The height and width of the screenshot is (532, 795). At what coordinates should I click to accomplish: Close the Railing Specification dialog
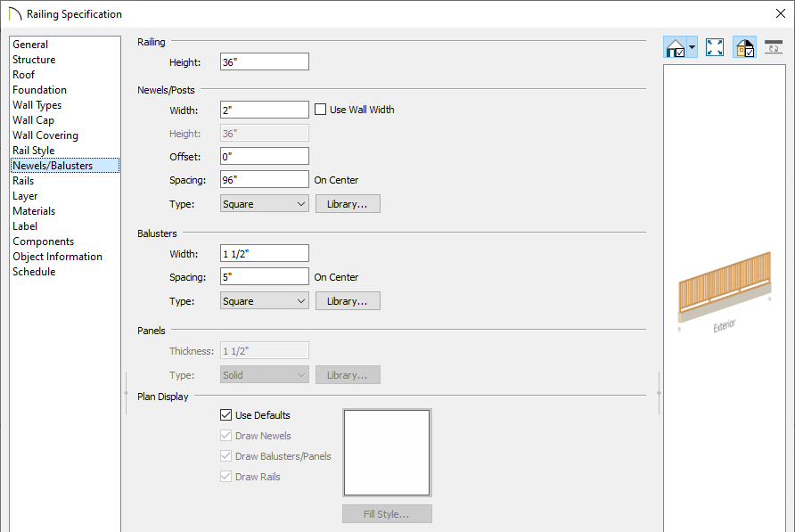(x=780, y=13)
